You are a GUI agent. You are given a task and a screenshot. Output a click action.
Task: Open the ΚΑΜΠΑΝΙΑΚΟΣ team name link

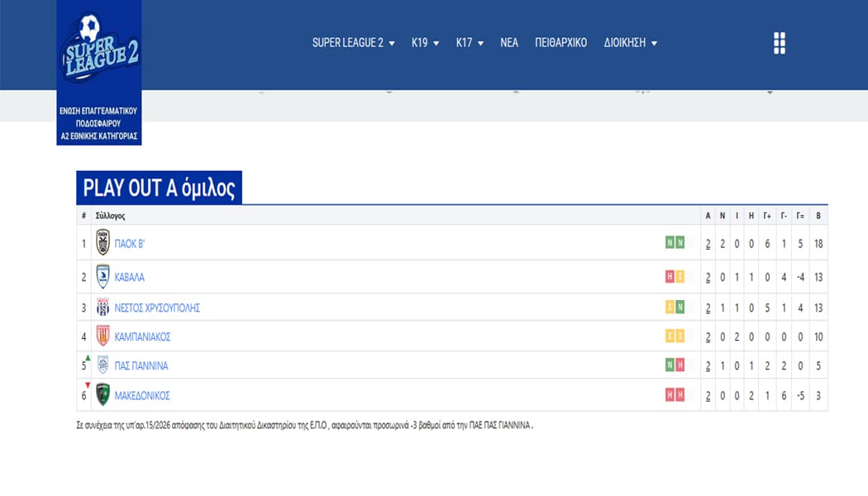pos(142,336)
